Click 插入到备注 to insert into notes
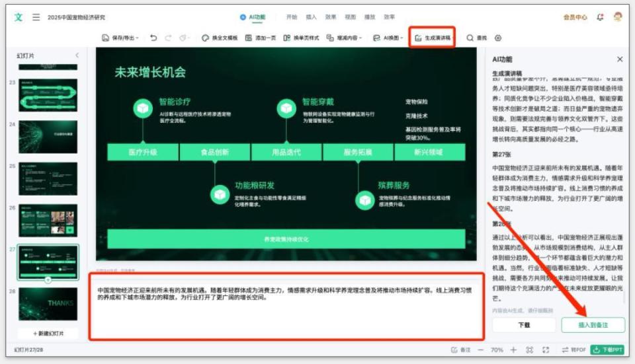635x364 pixels. click(x=593, y=325)
